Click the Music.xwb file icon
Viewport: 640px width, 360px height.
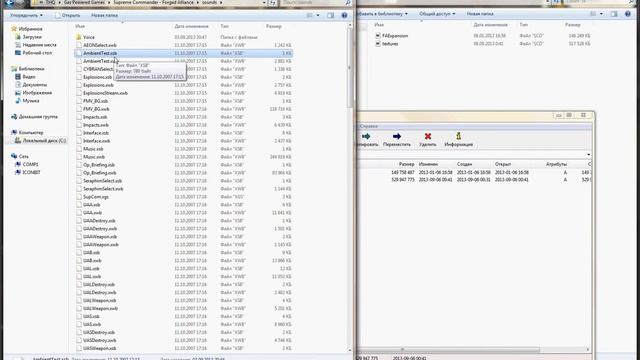(x=79, y=157)
